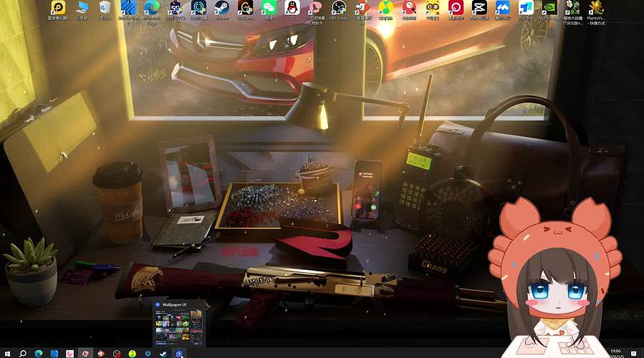Screen dimensions: 644x358
Task: Click the taskbar Search magnifier
Action: 23,353
